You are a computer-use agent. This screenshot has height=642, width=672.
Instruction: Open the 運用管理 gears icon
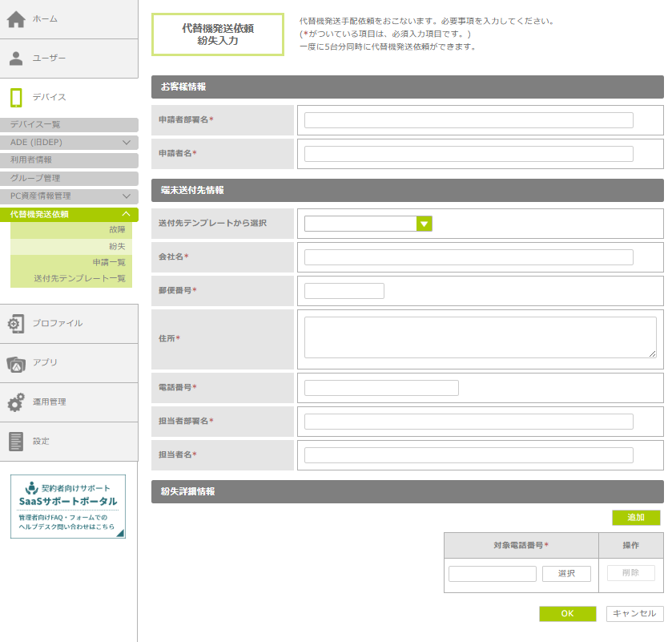pos(16,402)
